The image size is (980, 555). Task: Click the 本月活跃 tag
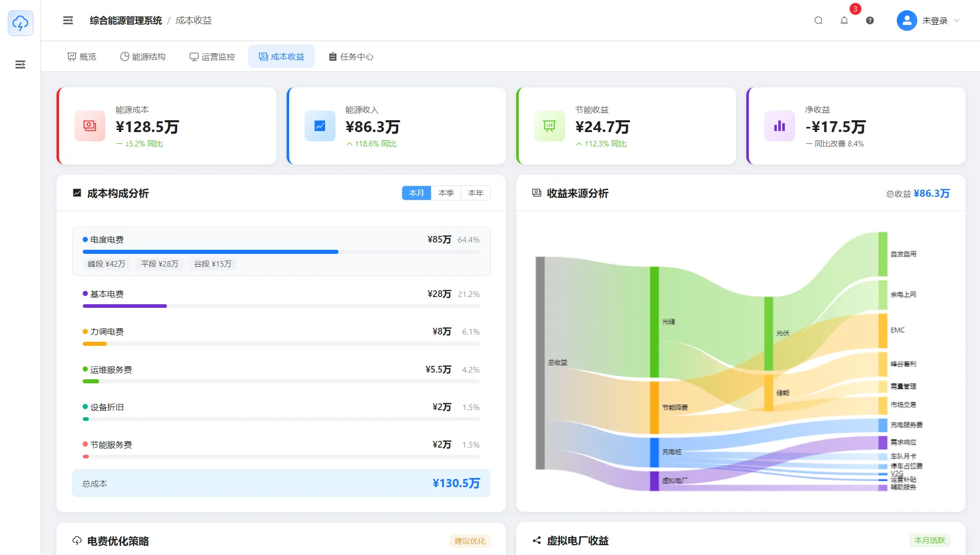(930, 540)
